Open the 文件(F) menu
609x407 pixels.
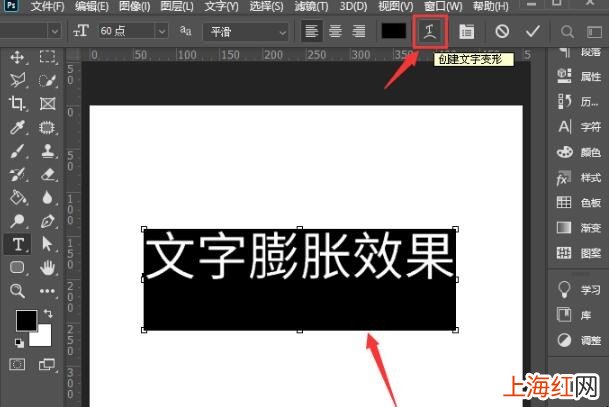(47, 7)
